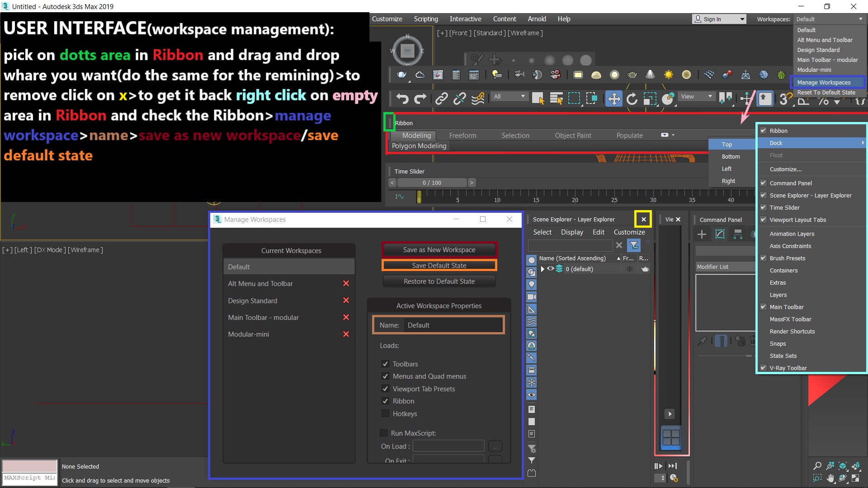Open the selection filter All dropdown
The width and height of the screenshot is (868, 488).
[509, 96]
